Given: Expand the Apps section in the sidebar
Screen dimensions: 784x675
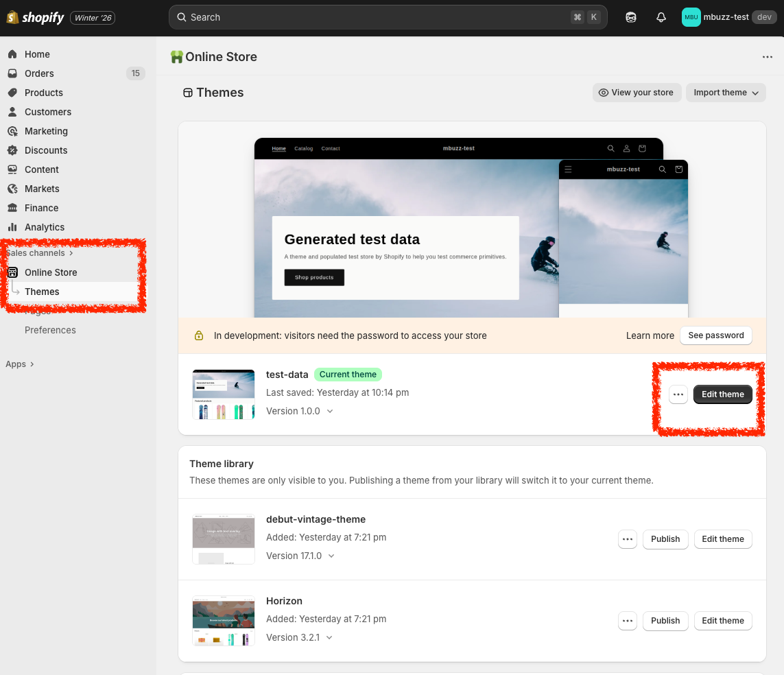Looking at the screenshot, I should click(20, 364).
